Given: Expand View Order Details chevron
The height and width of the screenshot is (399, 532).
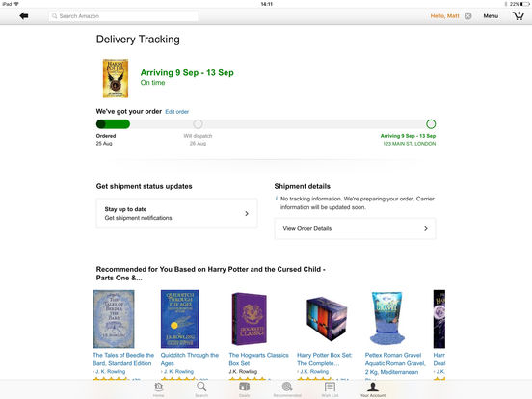Looking at the screenshot, I should tap(425, 228).
